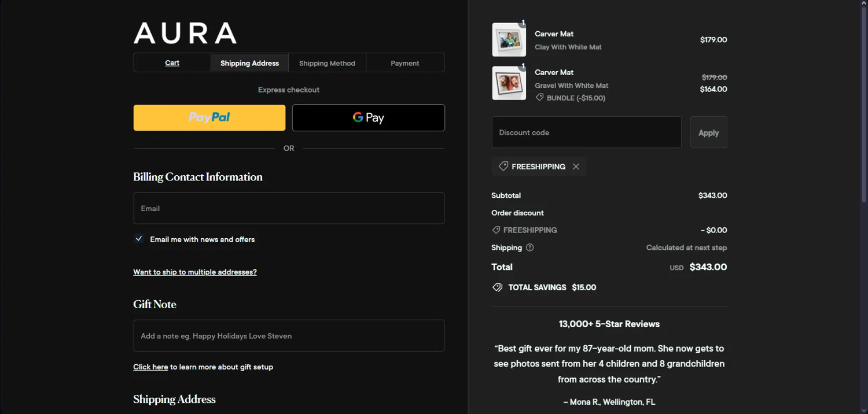Select the Payment step
This screenshot has width=868, height=414.
click(405, 62)
